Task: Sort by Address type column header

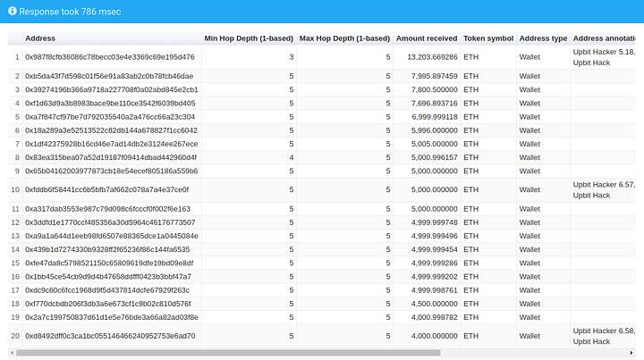Action: 543,38
